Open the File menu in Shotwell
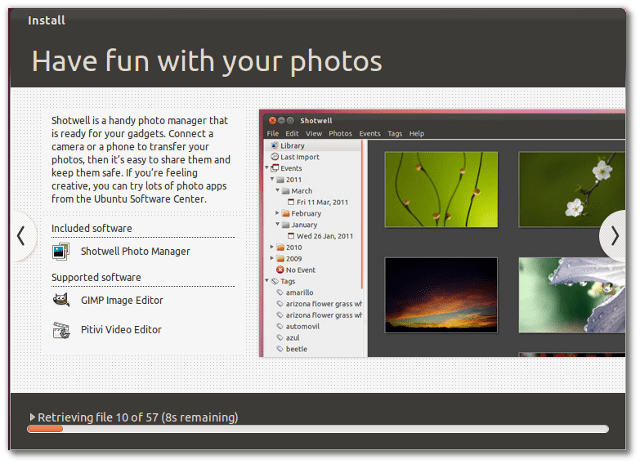The image size is (640, 464). [x=273, y=133]
